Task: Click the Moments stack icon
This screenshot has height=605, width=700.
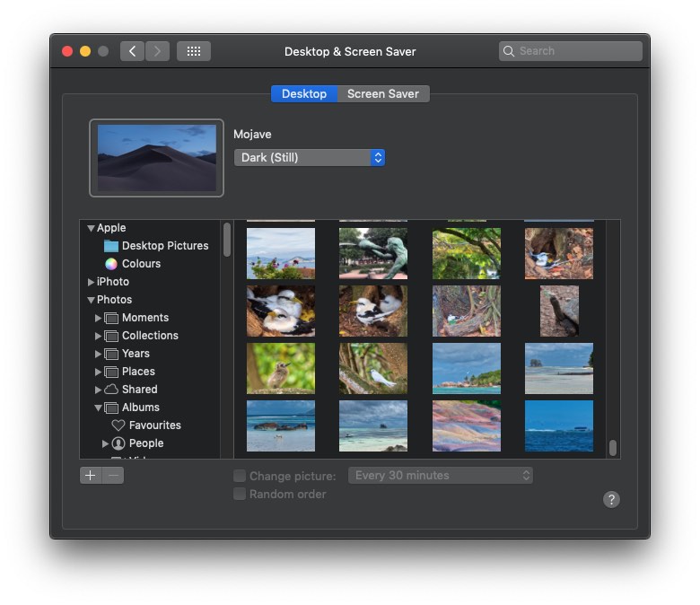Action: pyautogui.click(x=111, y=318)
